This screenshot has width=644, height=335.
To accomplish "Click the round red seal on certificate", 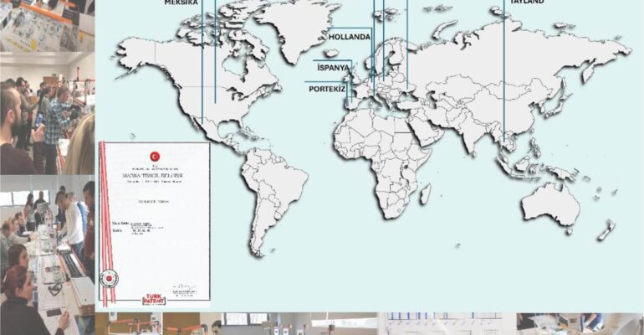I will [110, 279].
